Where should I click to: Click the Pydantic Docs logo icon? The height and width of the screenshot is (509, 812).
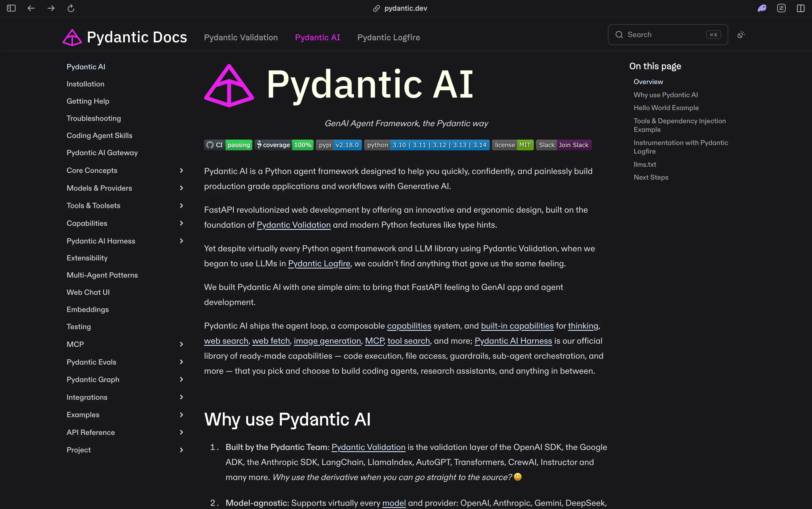72,37
